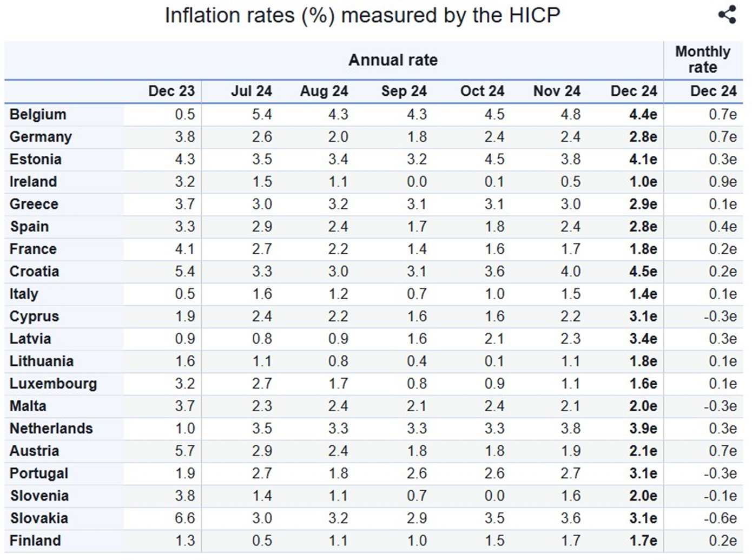The image size is (752, 560).
Task: Select the Finland row label
Action: point(35,541)
